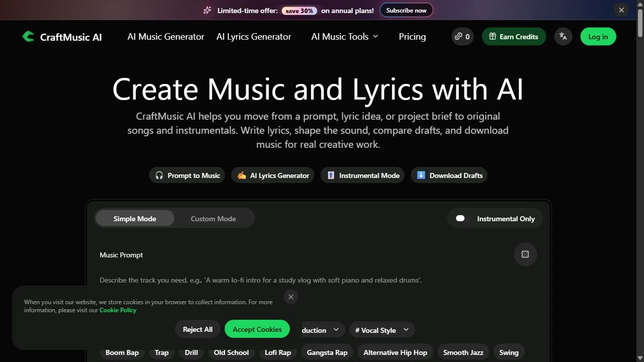Select the Drill style tag

tap(191, 352)
